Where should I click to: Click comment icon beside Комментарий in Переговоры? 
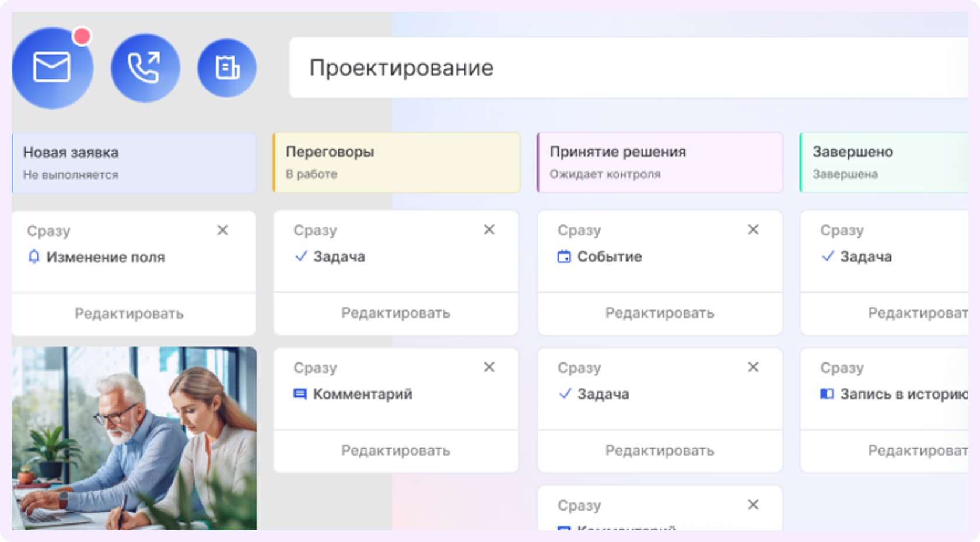[300, 394]
